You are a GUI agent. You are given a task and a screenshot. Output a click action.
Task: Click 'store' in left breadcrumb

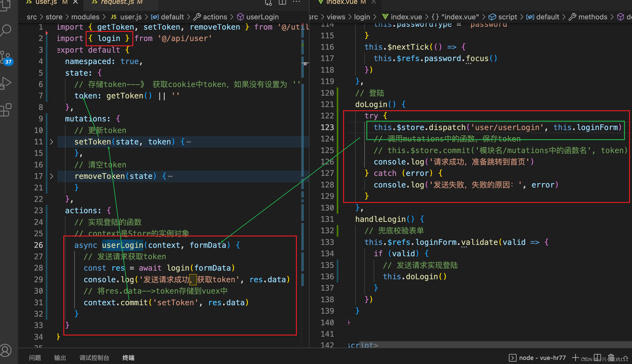point(54,17)
